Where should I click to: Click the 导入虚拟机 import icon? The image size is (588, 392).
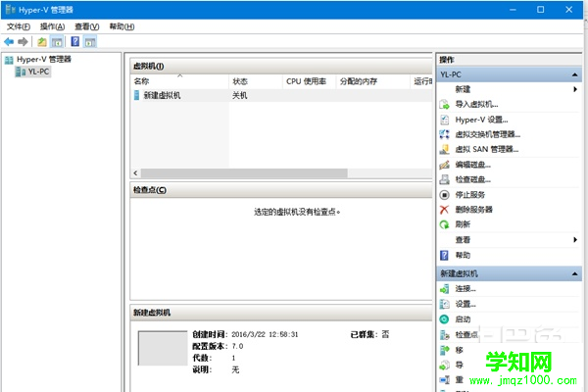[x=444, y=104]
